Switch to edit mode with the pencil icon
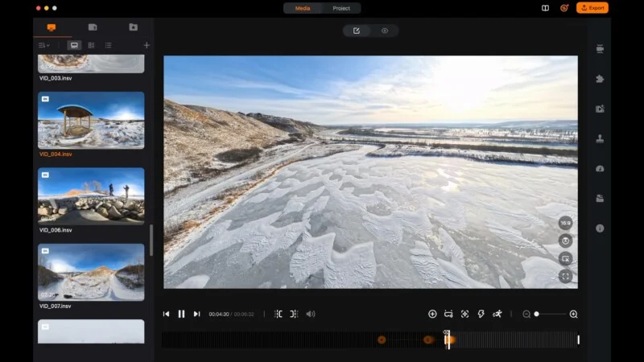 [x=357, y=31]
